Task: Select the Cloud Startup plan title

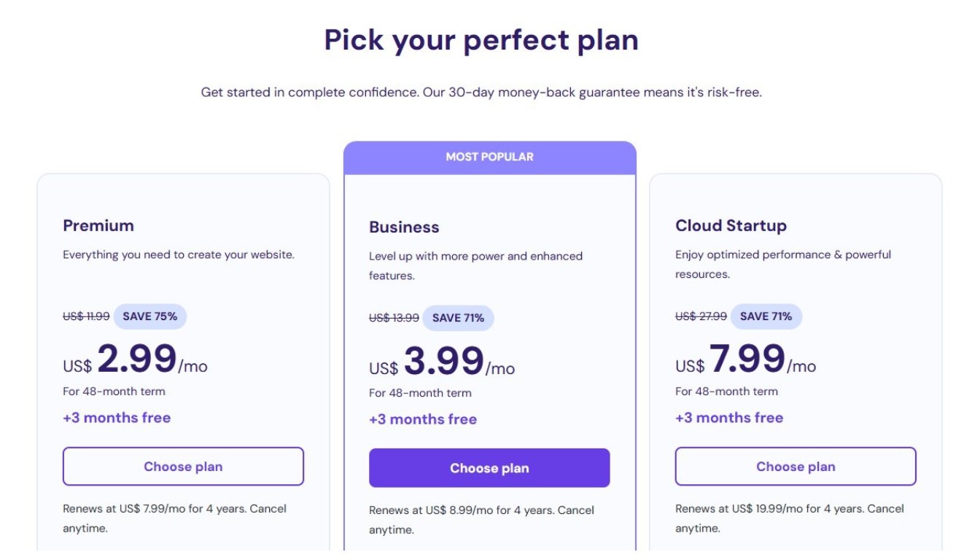Action: click(731, 225)
